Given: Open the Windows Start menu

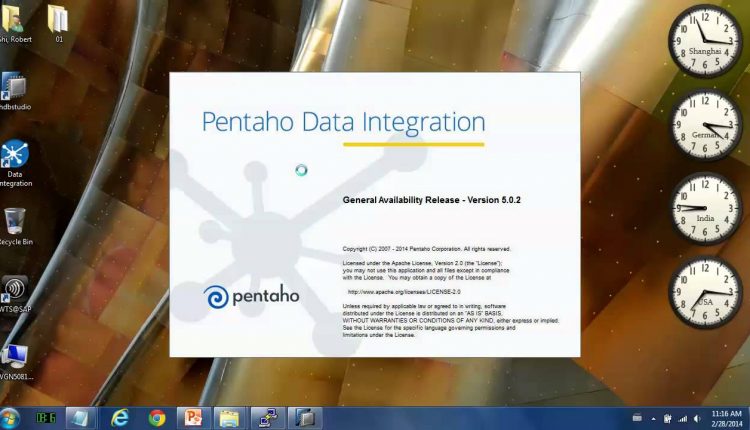Looking at the screenshot, I should click(x=10, y=419).
